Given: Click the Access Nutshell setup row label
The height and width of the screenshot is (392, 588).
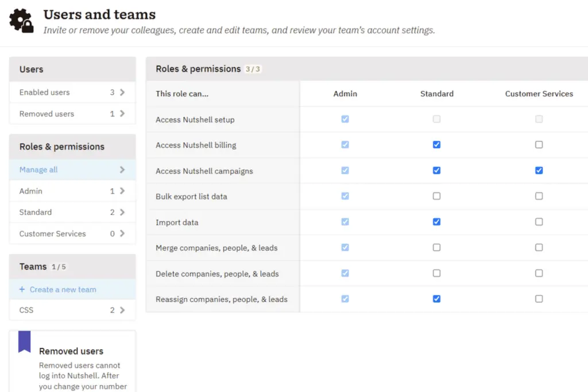Looking at the screenshot, I should click(195, 119).
